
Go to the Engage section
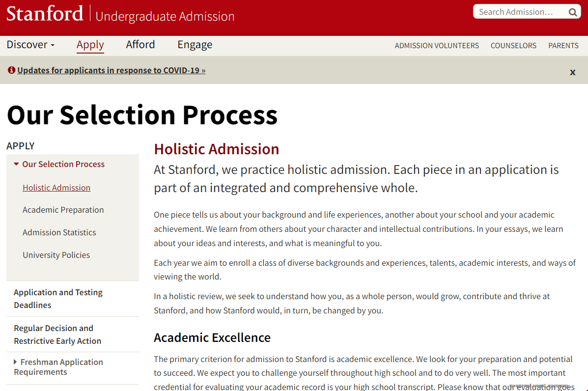click(x=195, y=45)
